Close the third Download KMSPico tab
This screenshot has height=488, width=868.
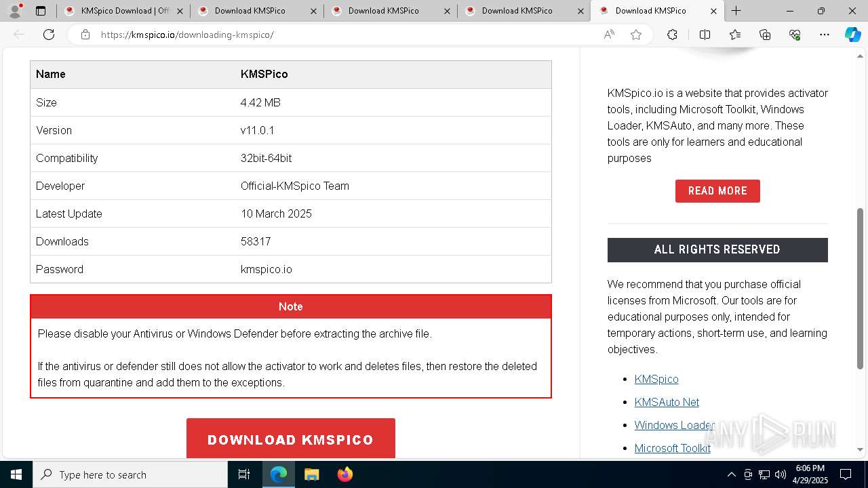(x=447, y=11)
